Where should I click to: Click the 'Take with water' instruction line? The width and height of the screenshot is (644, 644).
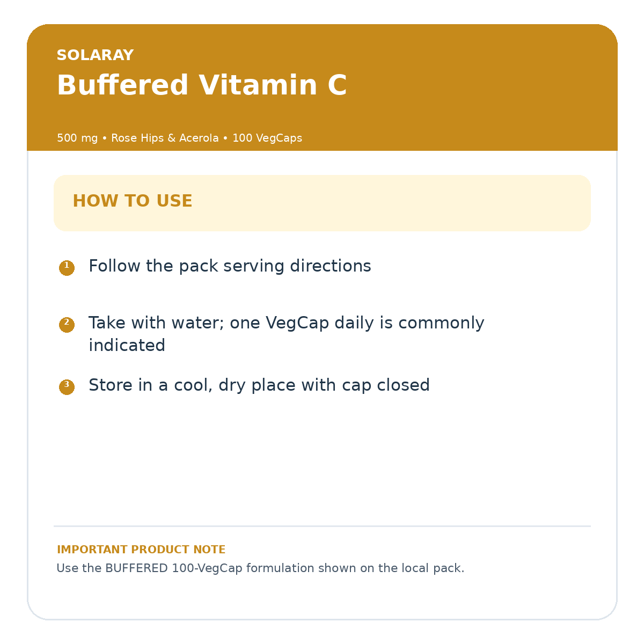click(286, 323)
